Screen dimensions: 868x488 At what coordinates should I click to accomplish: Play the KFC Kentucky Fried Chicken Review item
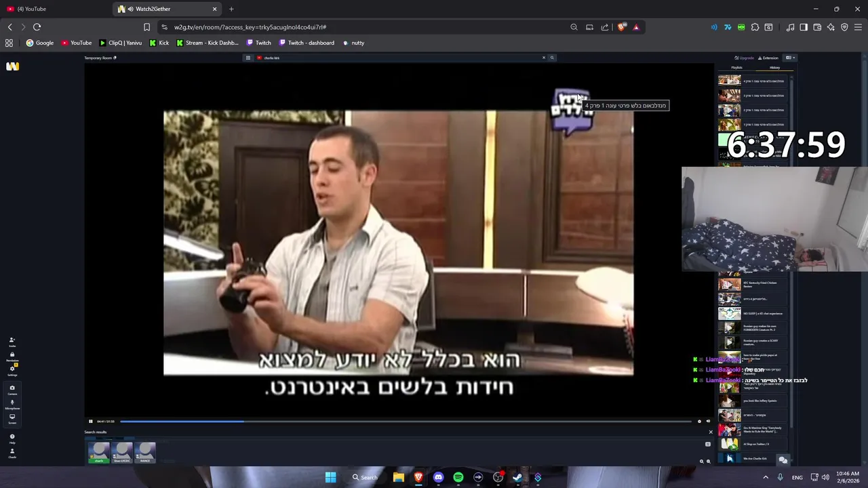[753, 285]
